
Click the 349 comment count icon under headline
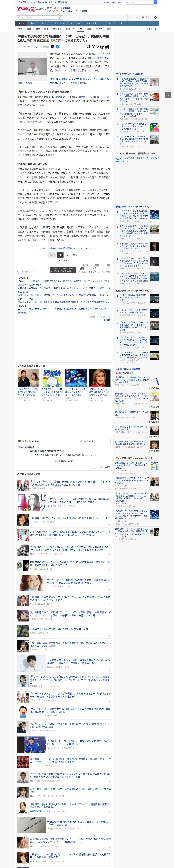[39, 47]
